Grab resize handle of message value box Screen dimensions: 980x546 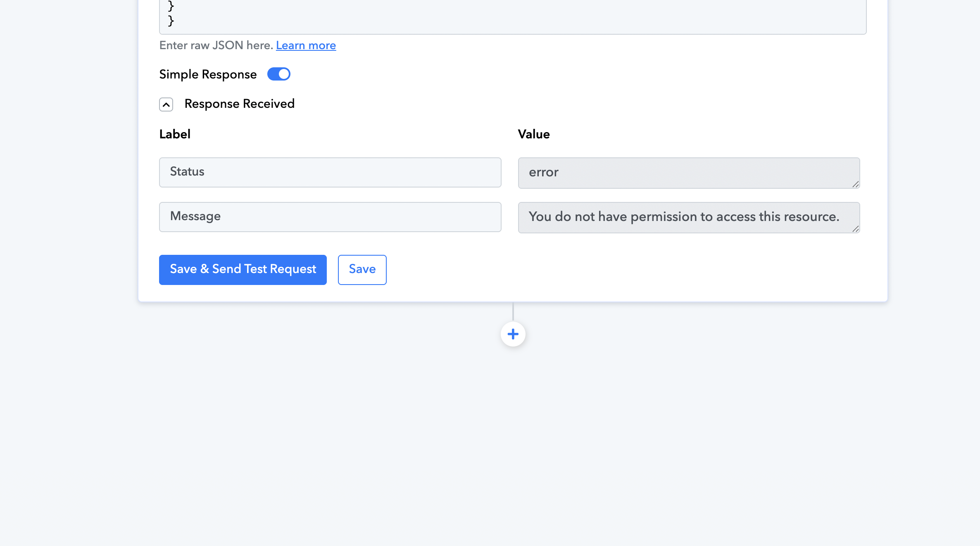click(855, 229)
